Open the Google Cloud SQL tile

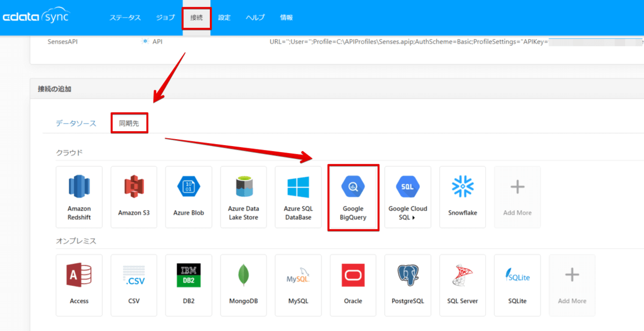[408, 197]
